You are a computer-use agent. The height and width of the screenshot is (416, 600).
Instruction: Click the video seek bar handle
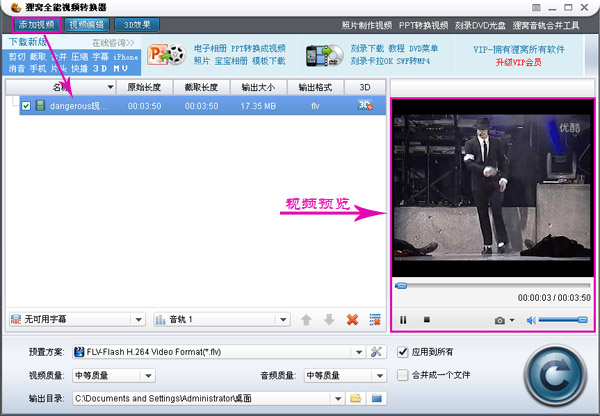[401, 285]
